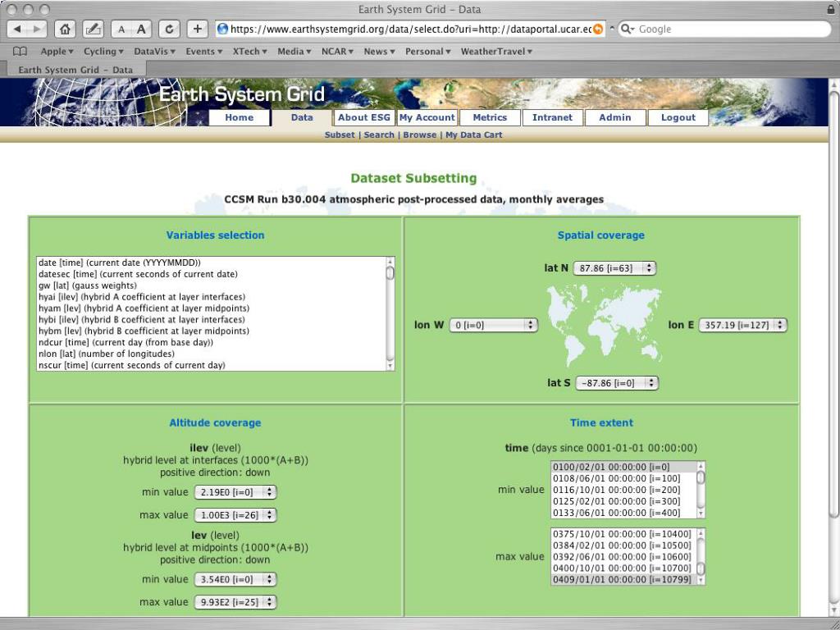Go back with the Safari back arrow
Screen dimensions: 840x630
(17, 29)
